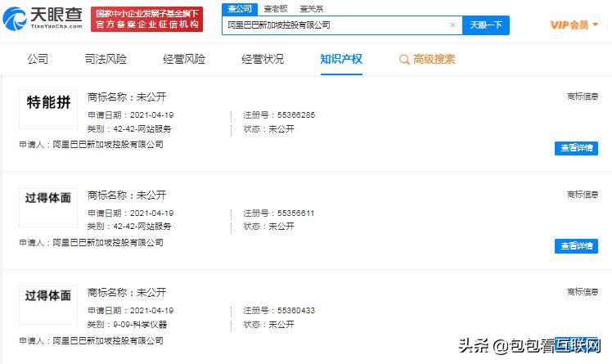612x364 pixels.
Task: Click applicant name under 特能拼 entry
Action: [108, 144]
